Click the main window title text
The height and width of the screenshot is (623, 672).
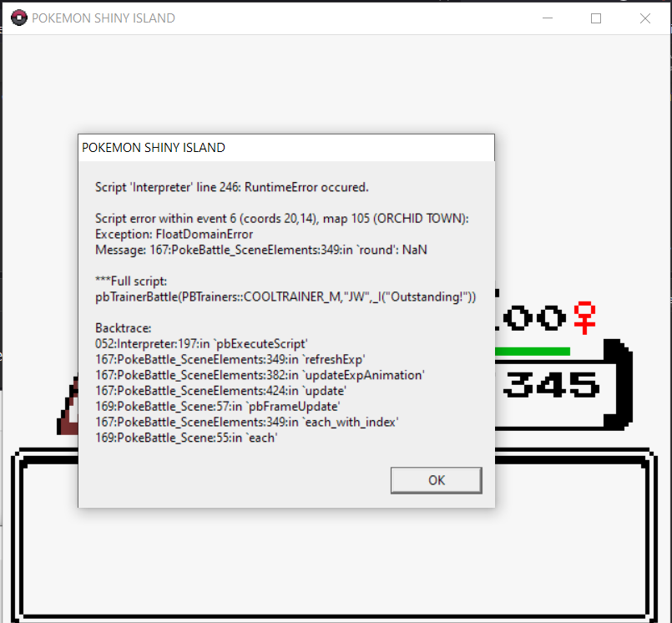104,18
